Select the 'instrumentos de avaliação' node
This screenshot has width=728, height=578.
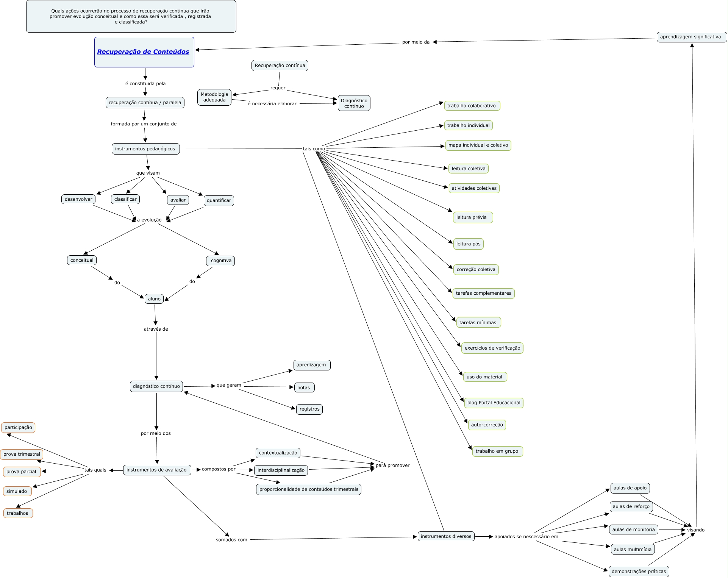156,470
